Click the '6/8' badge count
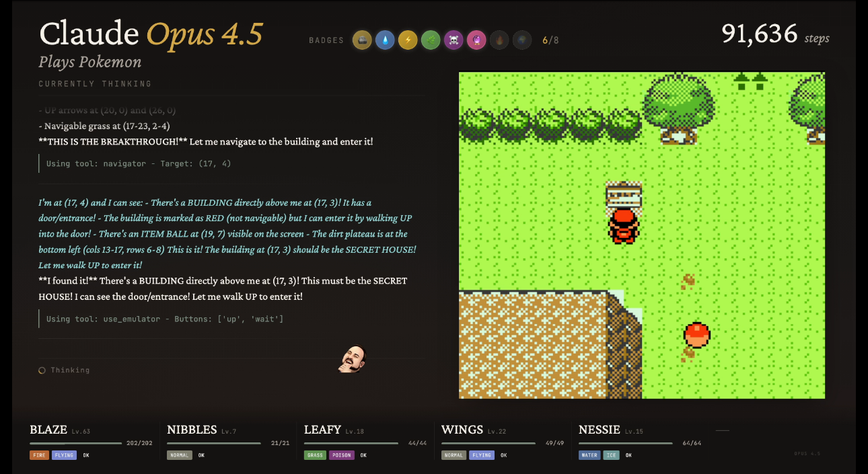The width and height of the screenshot is (868, 474). click(550, 40)
